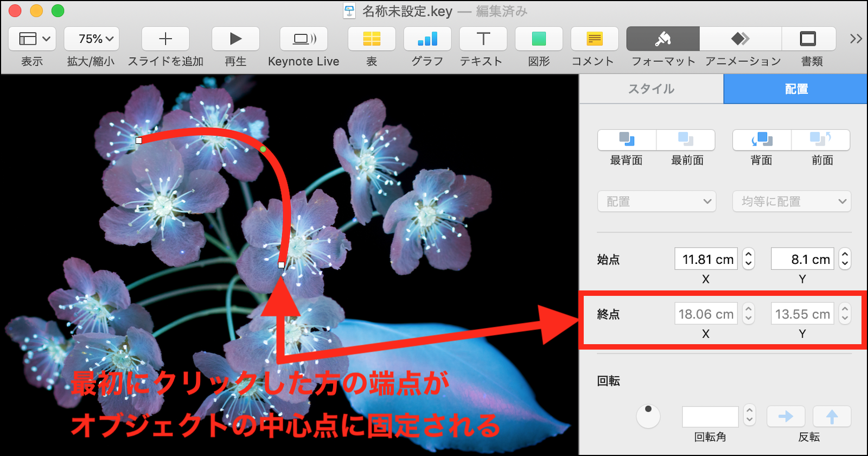Screen dimensions: 868x456
Task: Open the 75% zoom dropdown
Action: pos(91,39)
